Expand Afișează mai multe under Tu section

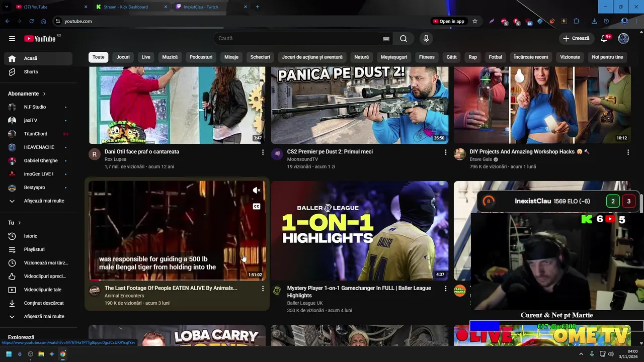click(x=38, y=317)
